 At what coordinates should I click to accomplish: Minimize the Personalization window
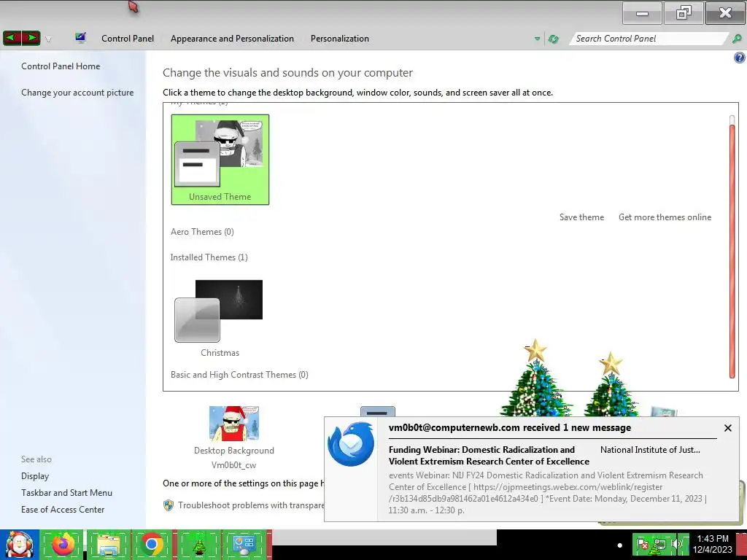(642, 13)
